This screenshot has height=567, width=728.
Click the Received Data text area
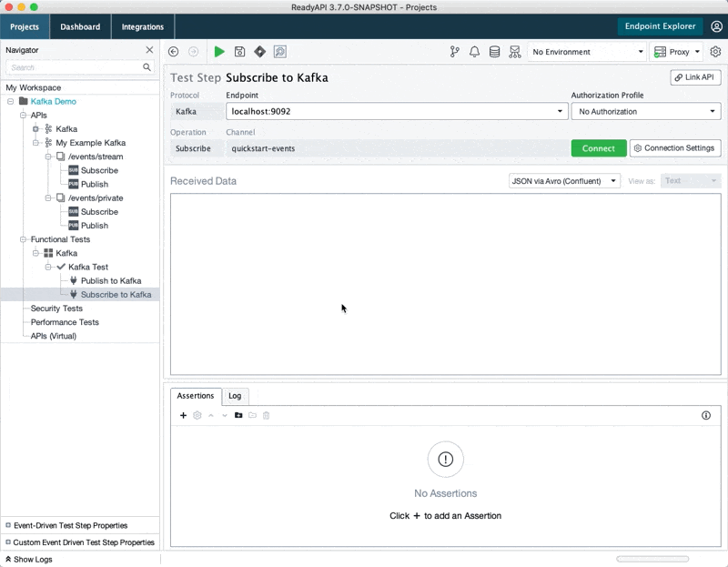coord(445,284)
